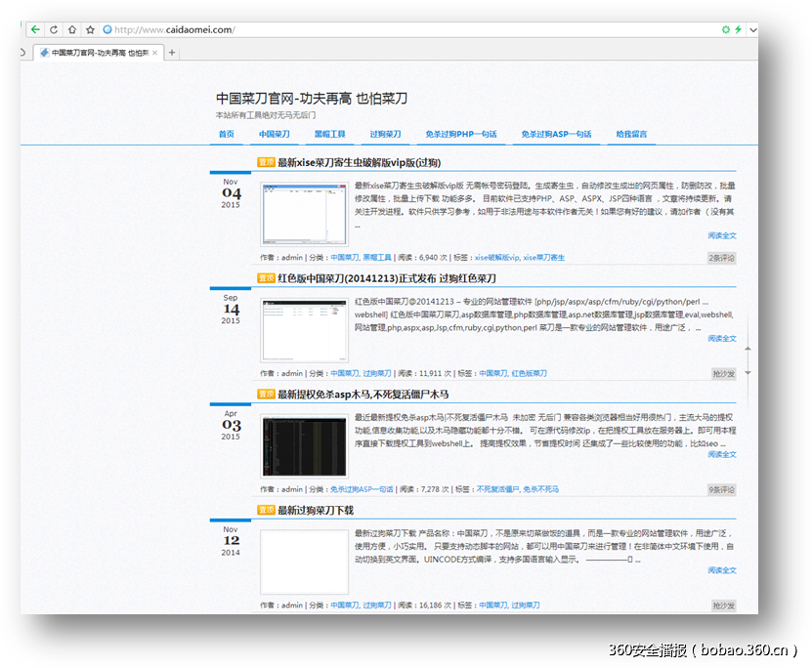
Task: Click the green lightning bolt toolbar icon
Action: pos(739,29)
